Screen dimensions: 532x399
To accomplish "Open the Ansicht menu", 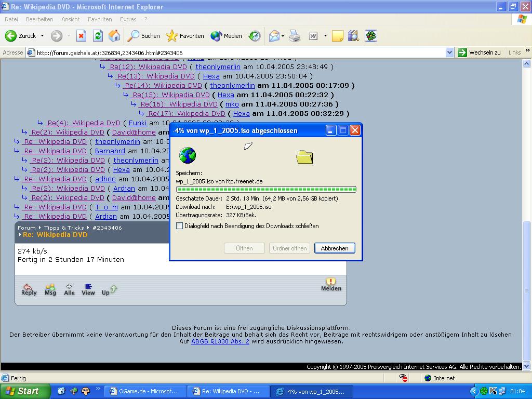I will tap(71, 19).
